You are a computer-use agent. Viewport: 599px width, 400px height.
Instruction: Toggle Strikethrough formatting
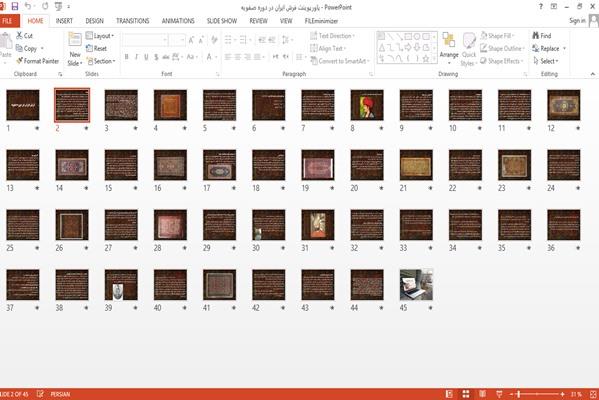click(x=166, y=57)
